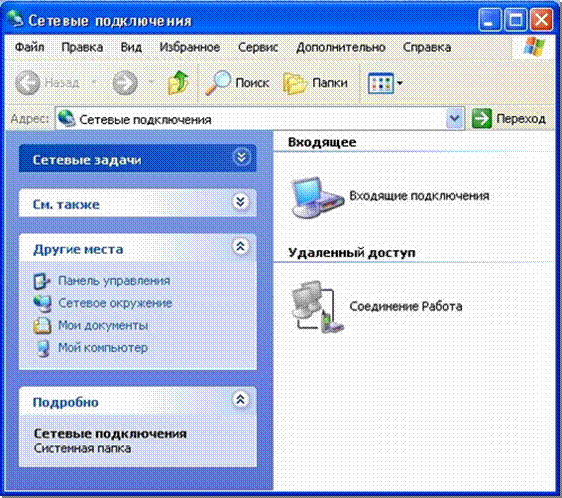Go to Мои документы in sidebar
Image resolution: width=562 pixels, height=498 pixels.
103,326
